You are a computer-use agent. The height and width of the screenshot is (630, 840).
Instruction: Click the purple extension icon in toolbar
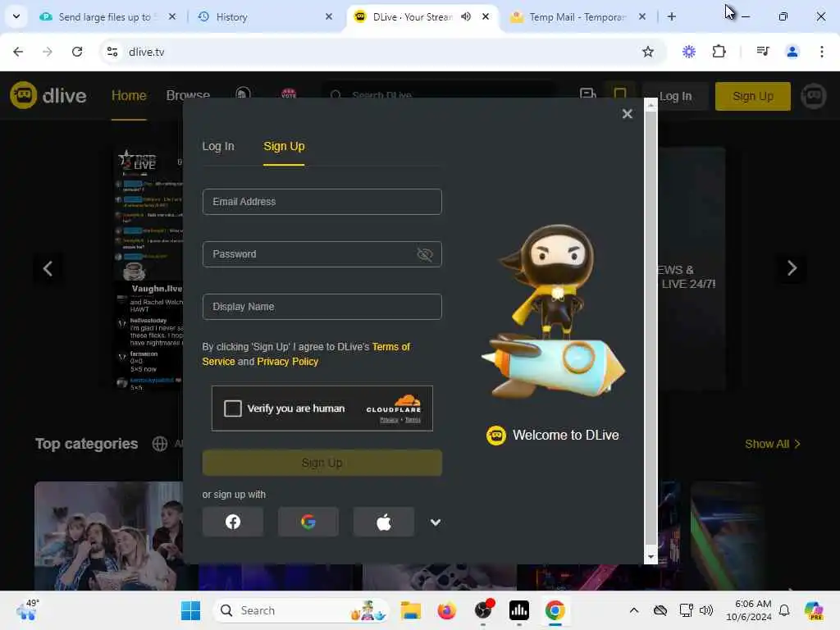(689, 52)
